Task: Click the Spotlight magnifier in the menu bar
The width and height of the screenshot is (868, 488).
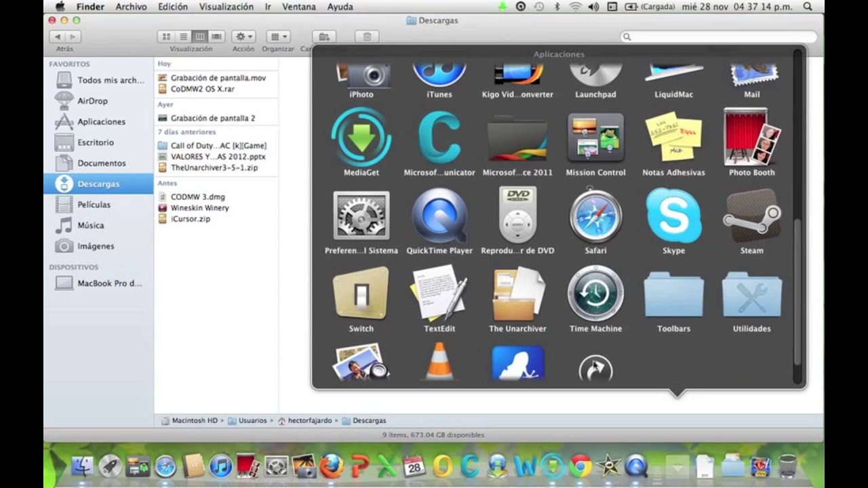Action: (x=807, y=7)
